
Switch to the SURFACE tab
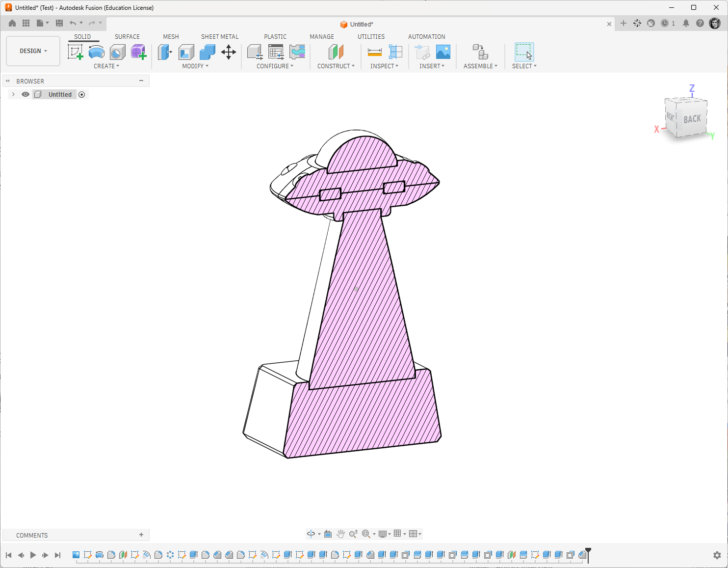(127, 37)
